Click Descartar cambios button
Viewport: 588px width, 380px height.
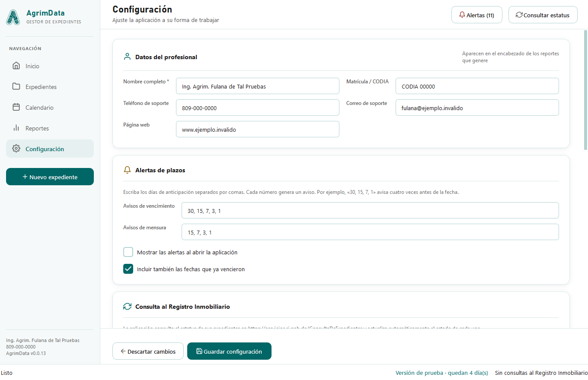pos(148,351)
